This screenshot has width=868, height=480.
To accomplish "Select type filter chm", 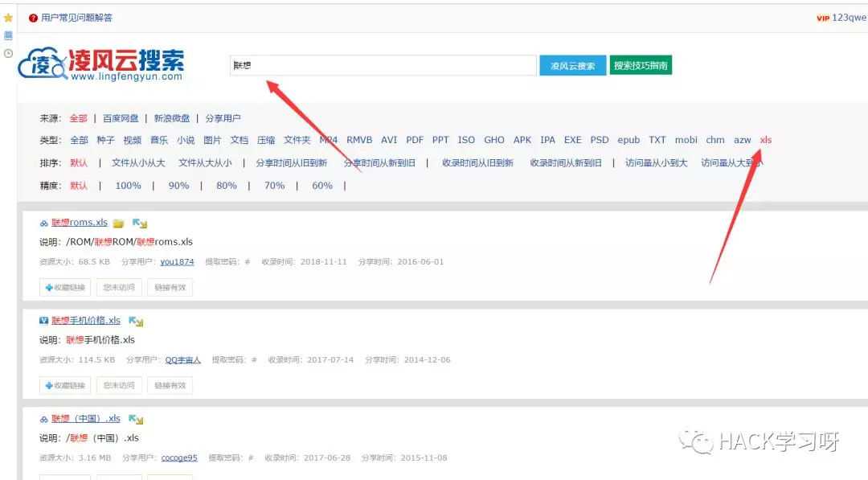I will pyautogui.click(x=715, y=140).
